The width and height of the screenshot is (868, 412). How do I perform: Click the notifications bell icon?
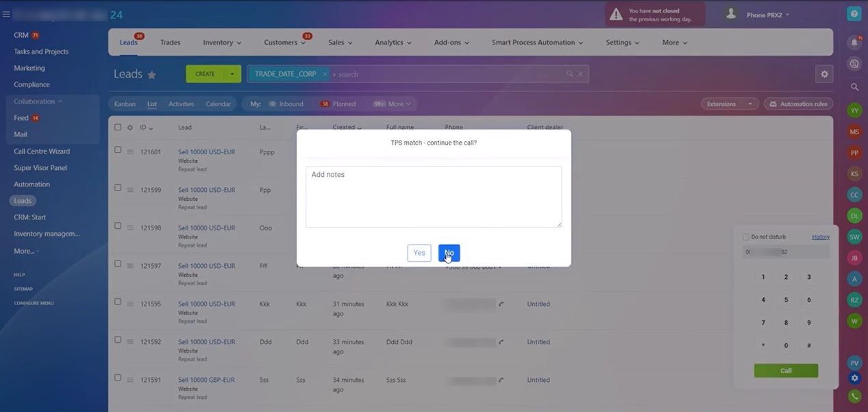tap(854, 43)
